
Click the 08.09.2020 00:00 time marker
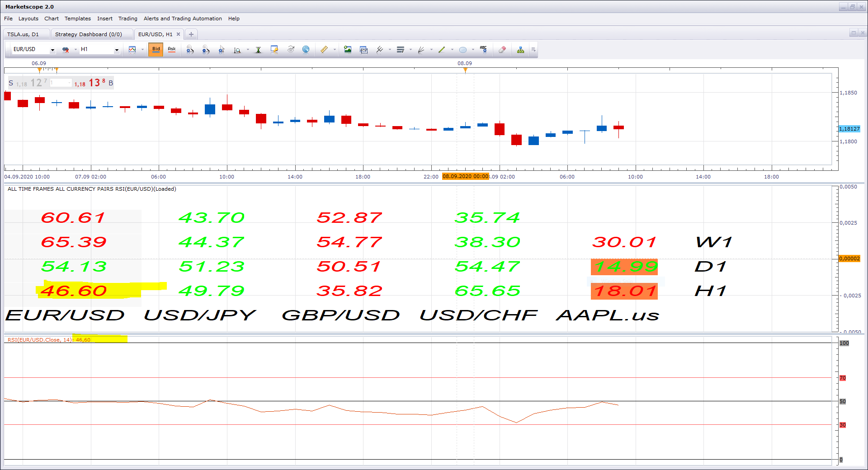(466, 176)
